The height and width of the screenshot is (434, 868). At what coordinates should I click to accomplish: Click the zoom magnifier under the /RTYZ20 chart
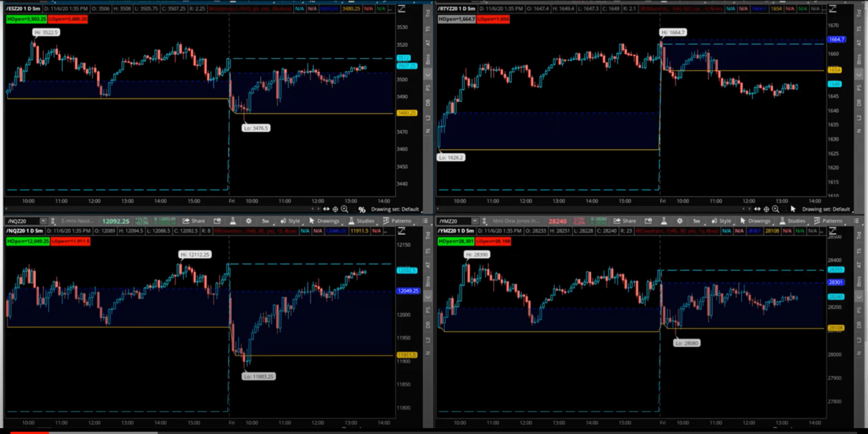(x=776, y=209)
